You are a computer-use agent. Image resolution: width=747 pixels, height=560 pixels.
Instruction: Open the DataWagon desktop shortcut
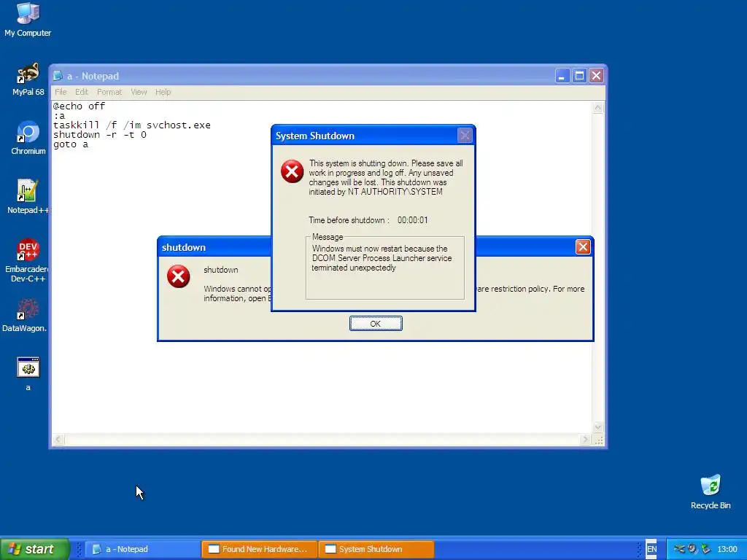(x=25, y=315)
